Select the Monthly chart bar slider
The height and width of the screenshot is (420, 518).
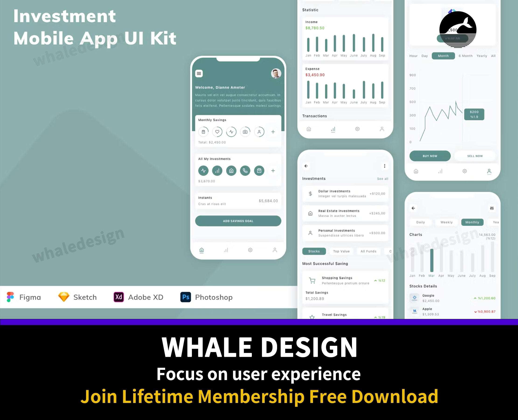(472, 222)
